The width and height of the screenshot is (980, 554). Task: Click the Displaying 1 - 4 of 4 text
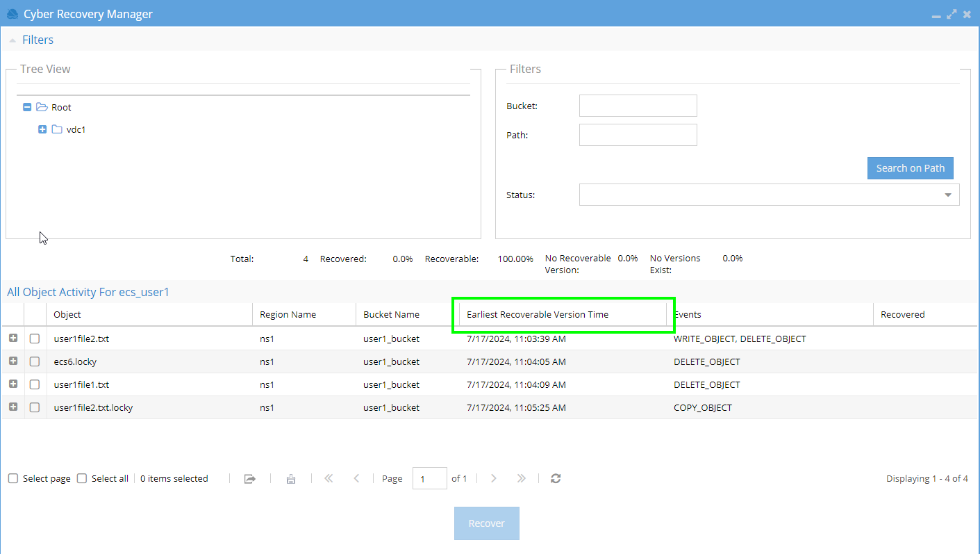click(x=927, y=478)
